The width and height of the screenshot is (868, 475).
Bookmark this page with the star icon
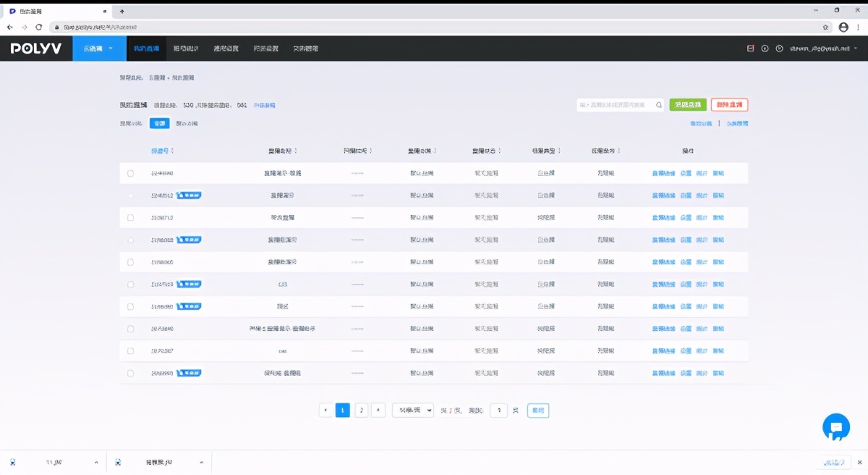coord(826,27)
